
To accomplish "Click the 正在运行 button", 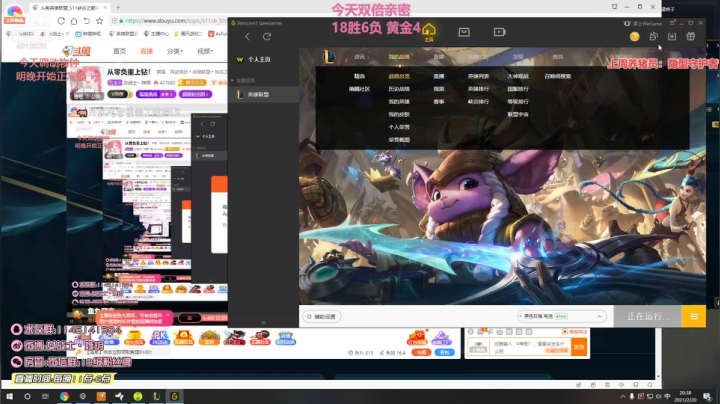I will coord(647,316).
